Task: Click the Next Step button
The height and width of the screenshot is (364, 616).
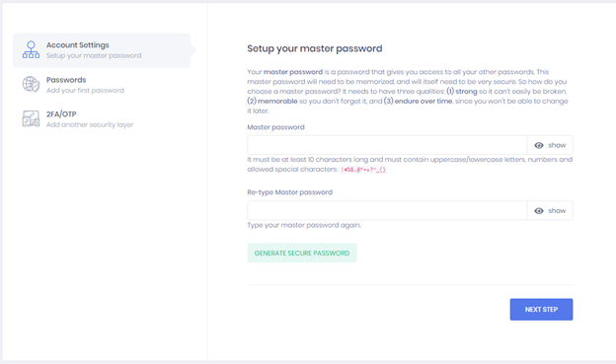Action: (541, 310)
